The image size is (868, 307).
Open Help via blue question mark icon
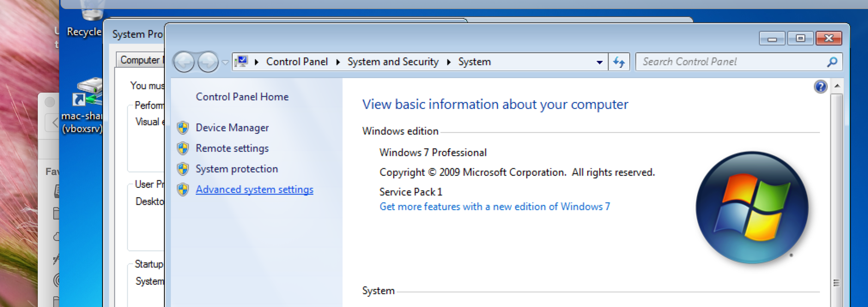[x=820, y=87]
